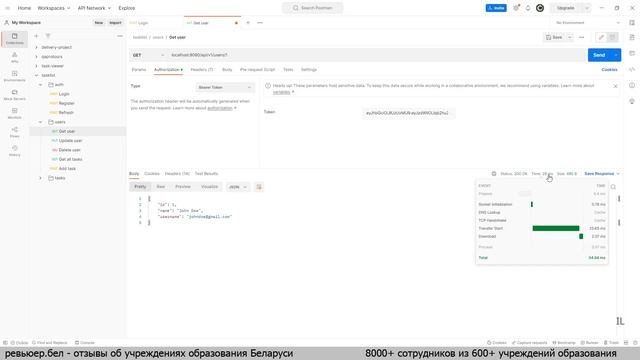This screenshot has width=640, height=360.
Task: Open the notifications bell
Action: tap(528, 8)
